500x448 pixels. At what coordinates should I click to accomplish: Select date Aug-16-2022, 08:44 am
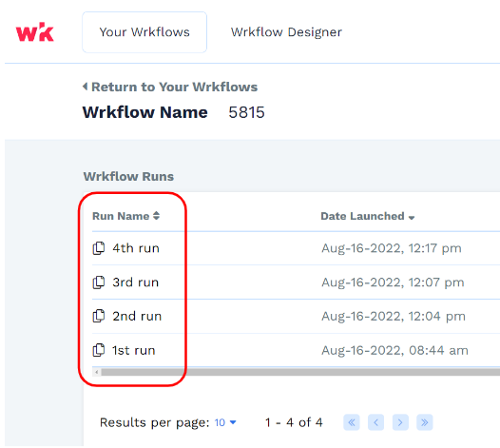[394, 350]
